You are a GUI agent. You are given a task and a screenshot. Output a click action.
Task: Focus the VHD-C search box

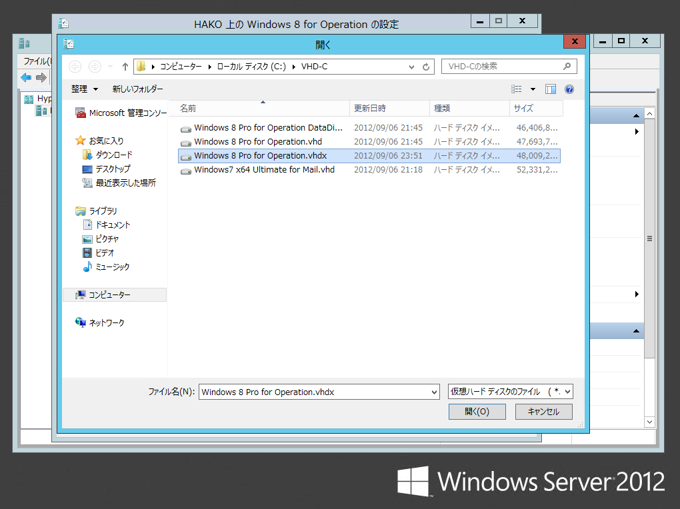(509, 66)
